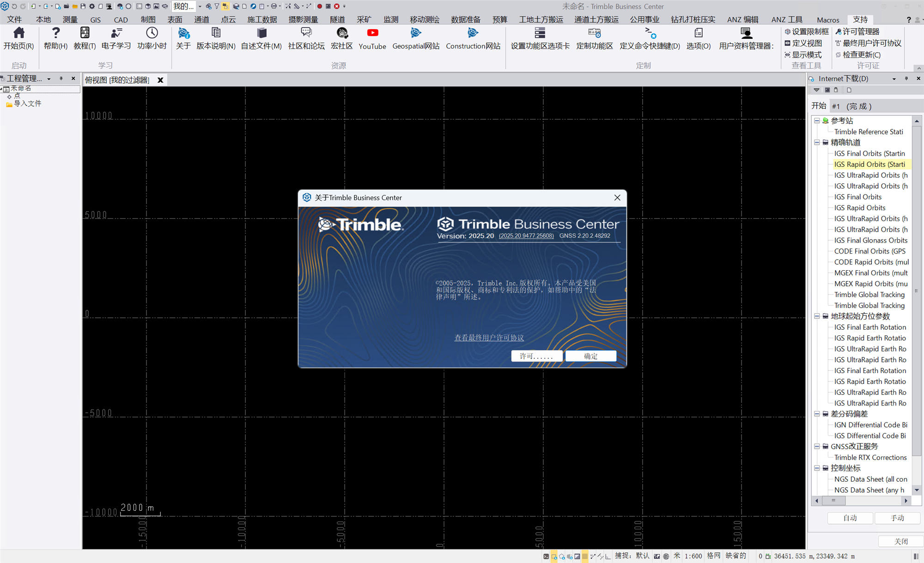Image resolution: width=924 pixels, height=563 pixels.
Task: Collapse the 精确轨道 tree node
Action: 817,142
